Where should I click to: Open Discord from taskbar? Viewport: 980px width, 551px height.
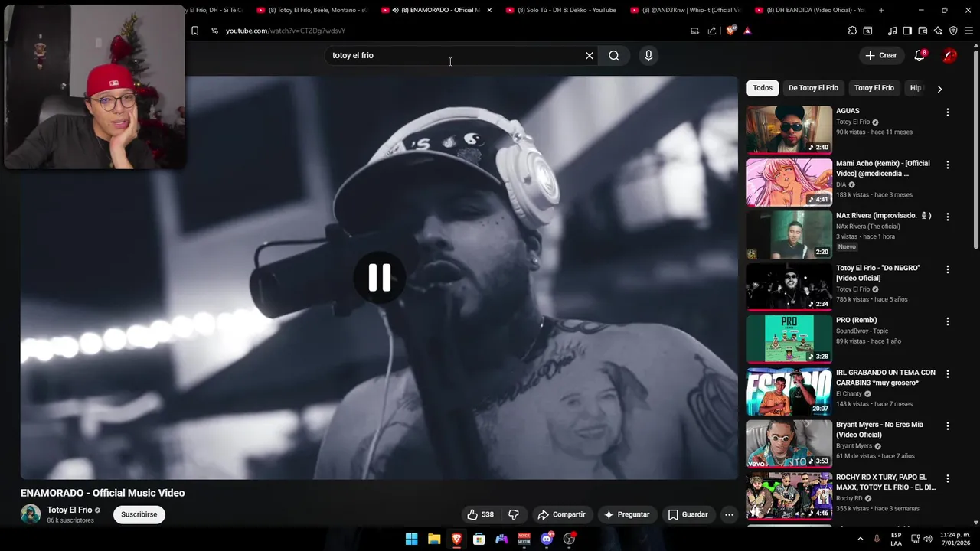pyautogui.click(x=547, y=539)
